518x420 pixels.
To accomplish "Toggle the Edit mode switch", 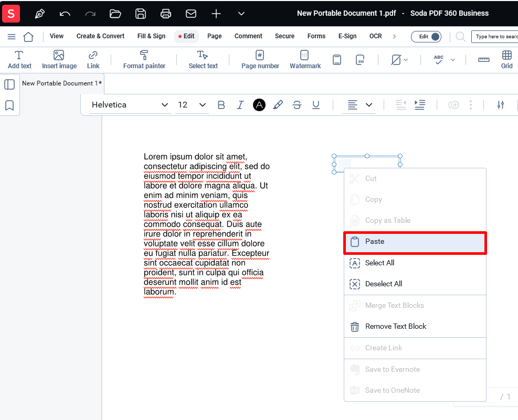I will 426,37.
